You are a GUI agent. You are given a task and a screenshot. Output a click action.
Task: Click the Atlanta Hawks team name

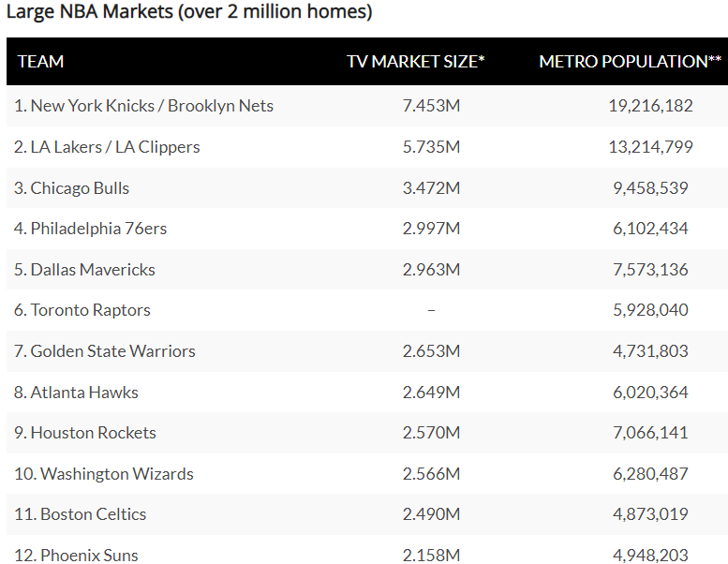click(x=76, y=393)
